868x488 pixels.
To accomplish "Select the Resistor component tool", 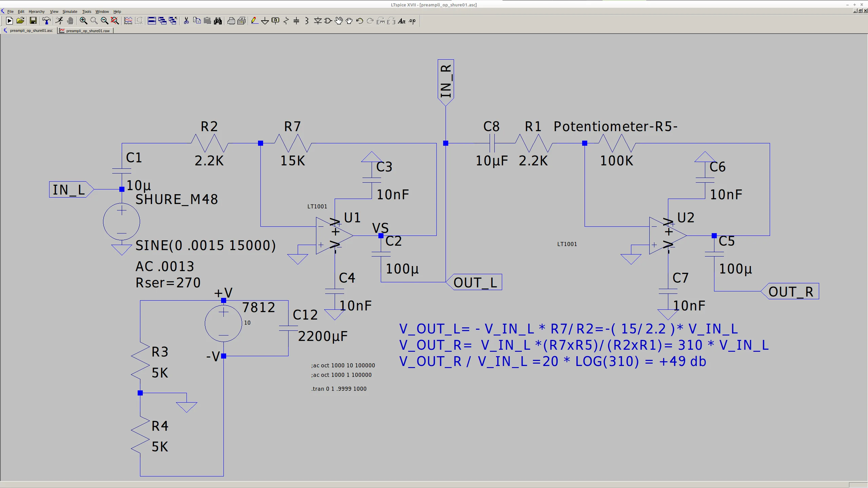I will 286,21.
